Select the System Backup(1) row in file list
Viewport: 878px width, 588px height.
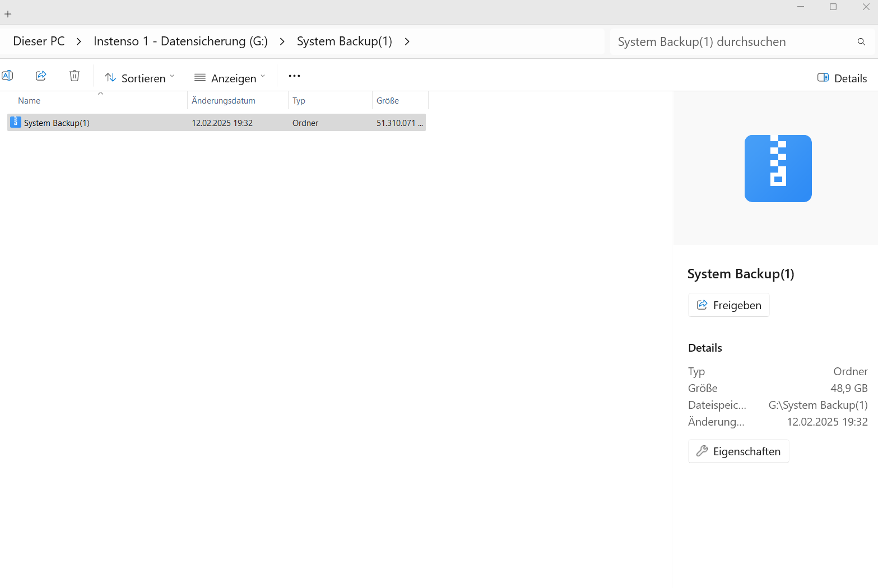216,123
